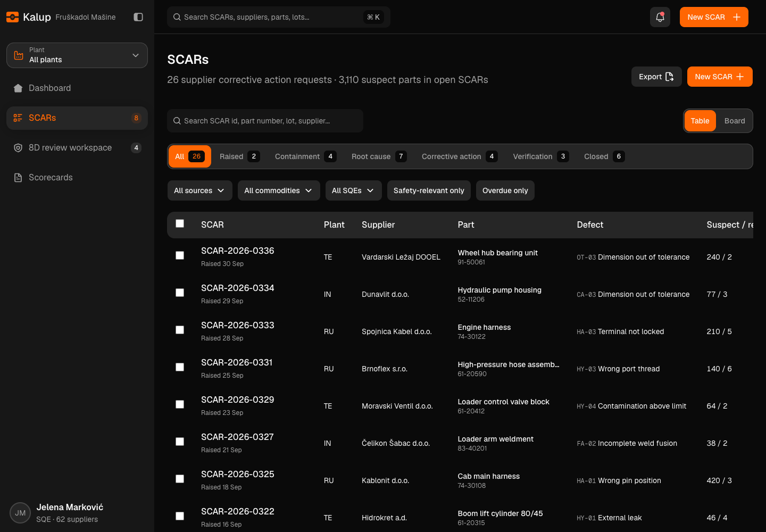Click supplier Vardarski Ležaj DOOEL
Screen dimensions: 766x532
pyautogui.click(x=401, y=257)
